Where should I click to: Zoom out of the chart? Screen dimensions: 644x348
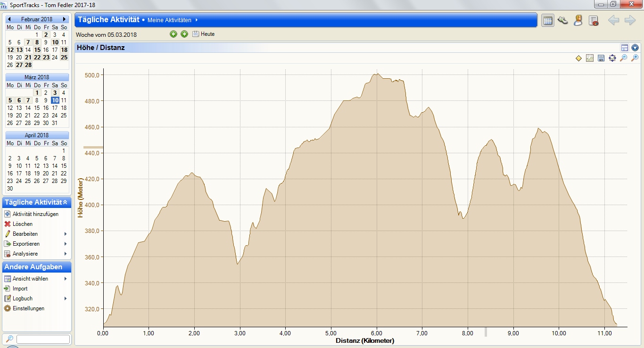click(623, 58)
